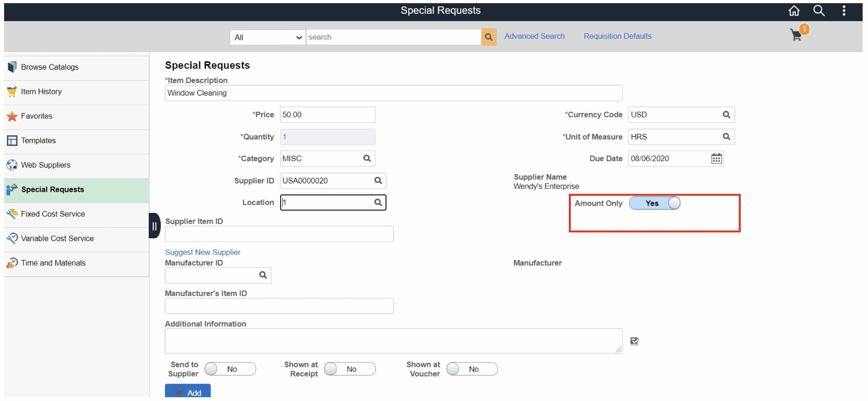Image resolution: width=868 pixels, height=401 pixels.
Task: Open the three-dot actions menu
Action: pyautogui.click(x=844, y=11)
